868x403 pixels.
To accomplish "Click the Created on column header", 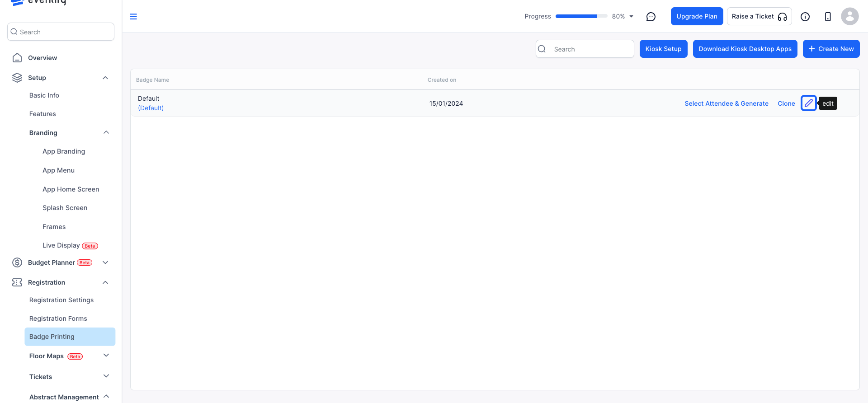I will pyautogui.click(x=442, y=80).
